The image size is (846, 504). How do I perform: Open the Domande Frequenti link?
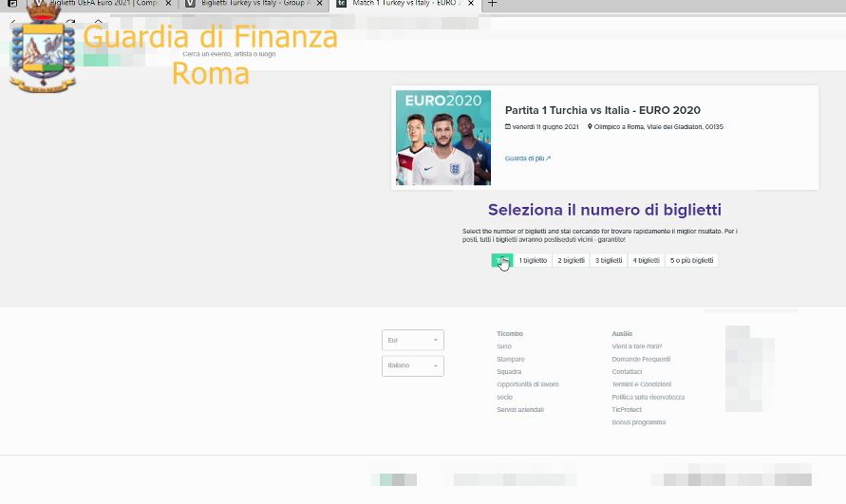coord(641,359)
